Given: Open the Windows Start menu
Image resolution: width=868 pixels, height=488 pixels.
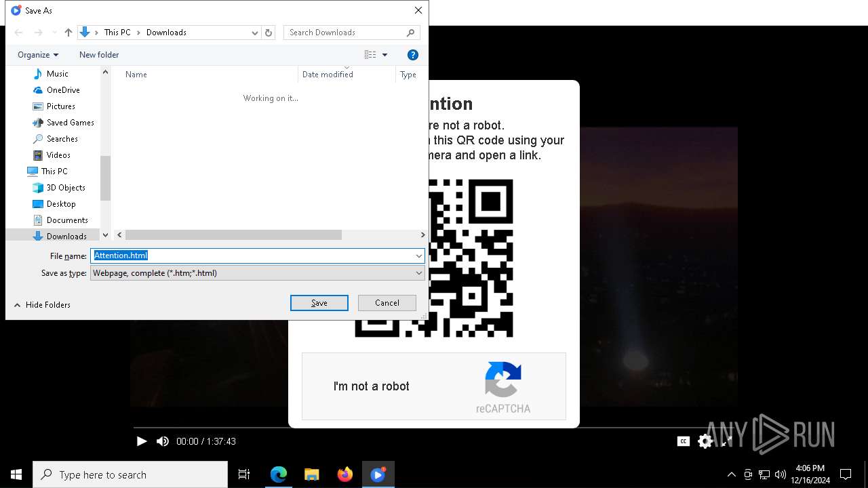Looking at the screenshot, I should [16, 474].
